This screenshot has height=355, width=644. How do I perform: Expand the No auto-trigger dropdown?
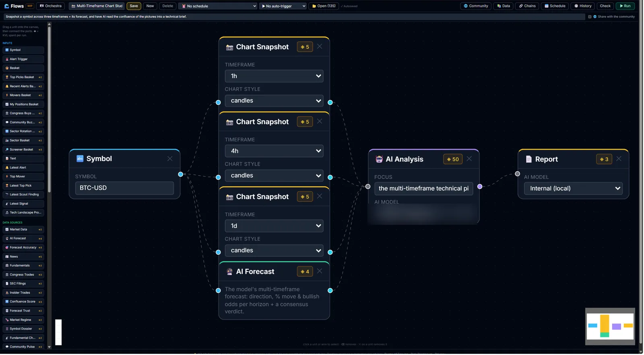coord(283,6)
